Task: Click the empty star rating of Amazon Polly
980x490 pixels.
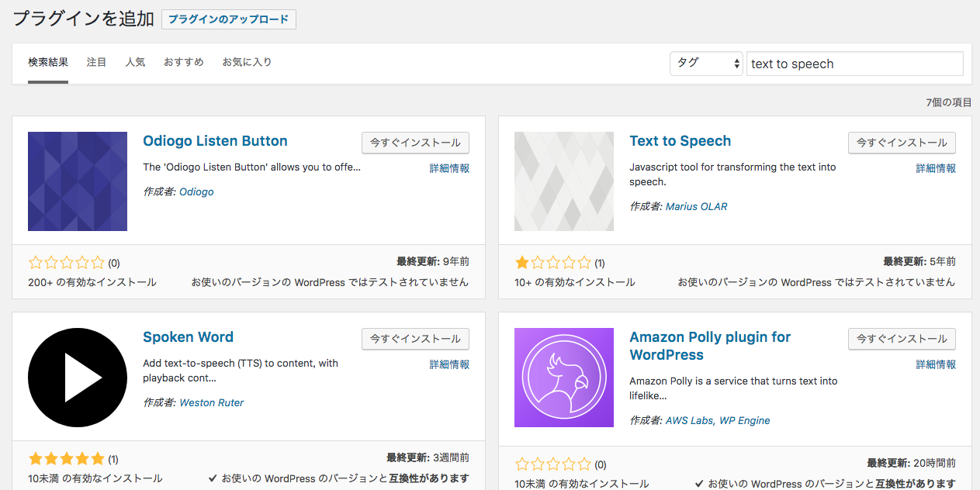Action: tap(552, 464)
